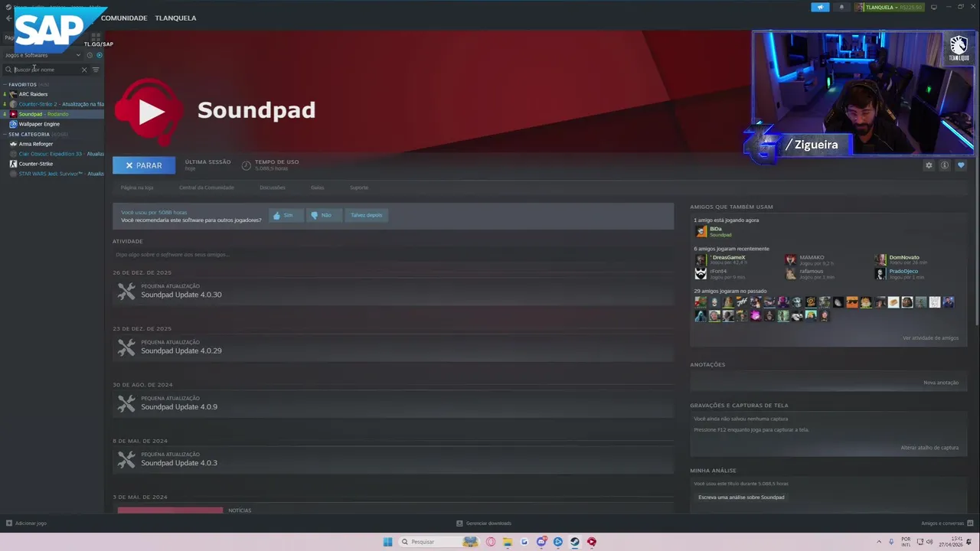Collapse the FAVORITOS category
Viewport: 980px width, 551px height.
[6, 84]
